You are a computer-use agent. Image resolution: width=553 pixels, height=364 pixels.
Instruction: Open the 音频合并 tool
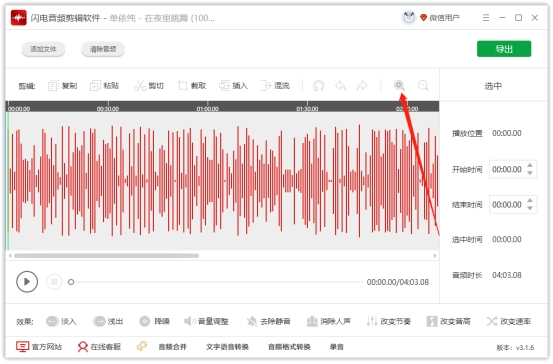(172, 347)
